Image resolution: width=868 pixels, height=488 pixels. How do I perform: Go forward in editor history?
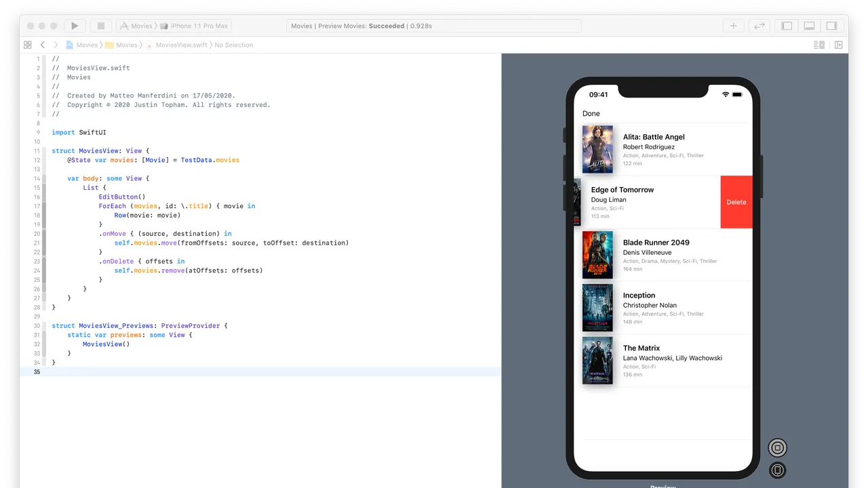[x=56, y=45]
